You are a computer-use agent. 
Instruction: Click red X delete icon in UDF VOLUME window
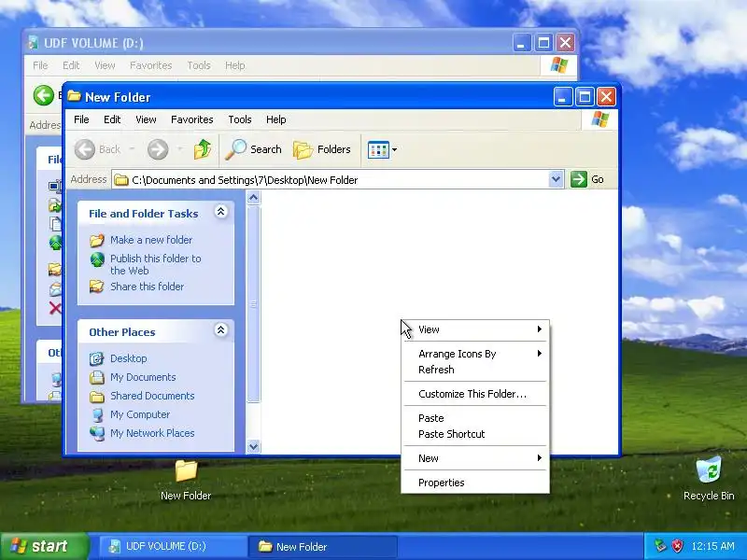55,308
